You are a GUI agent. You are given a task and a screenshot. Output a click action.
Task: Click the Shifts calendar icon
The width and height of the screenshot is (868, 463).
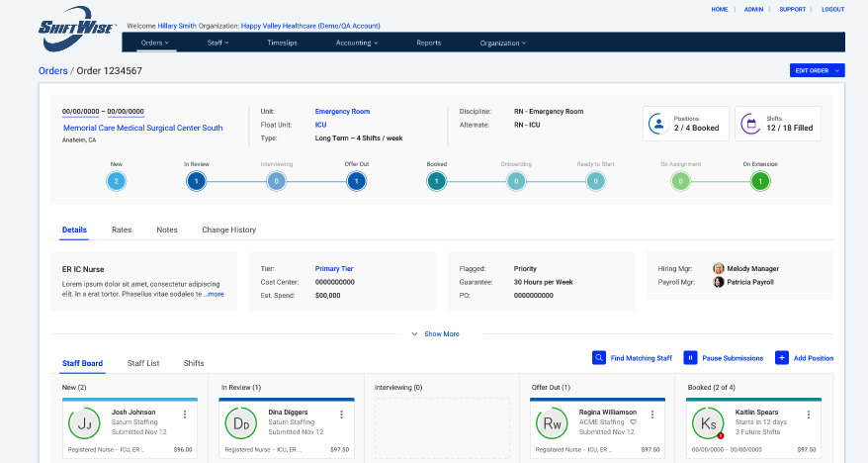pos(750,124)
